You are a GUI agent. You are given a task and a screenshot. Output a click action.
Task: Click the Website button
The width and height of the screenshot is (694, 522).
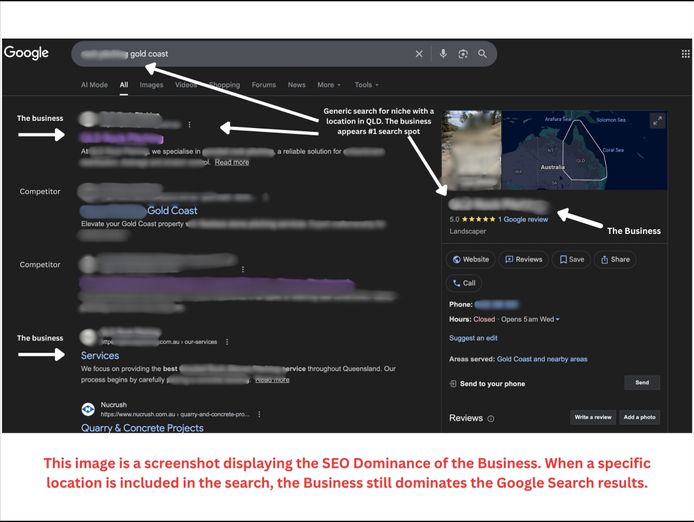coord(470,259)
